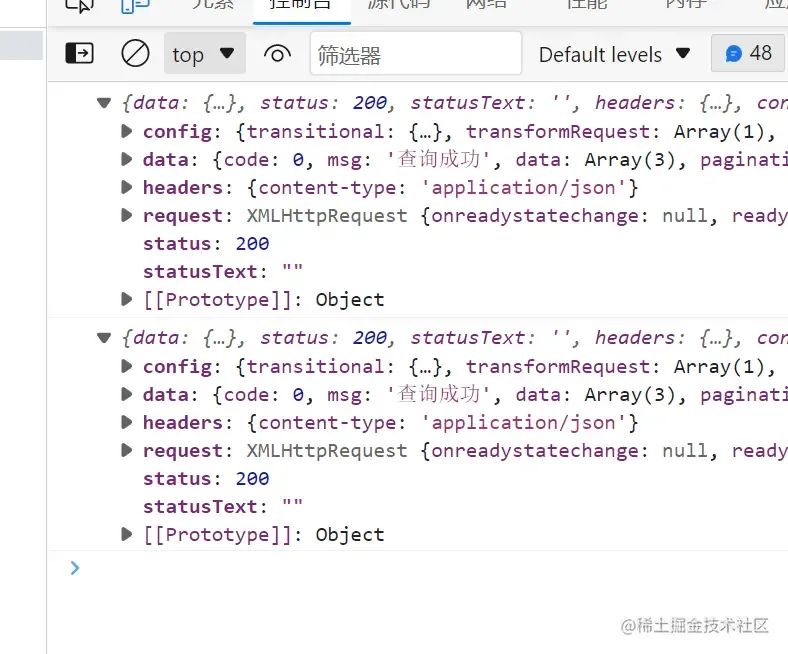This screenshot has height=654, width=788.
Task: Toggle the device toolbar icon
Action: (135, 5)
